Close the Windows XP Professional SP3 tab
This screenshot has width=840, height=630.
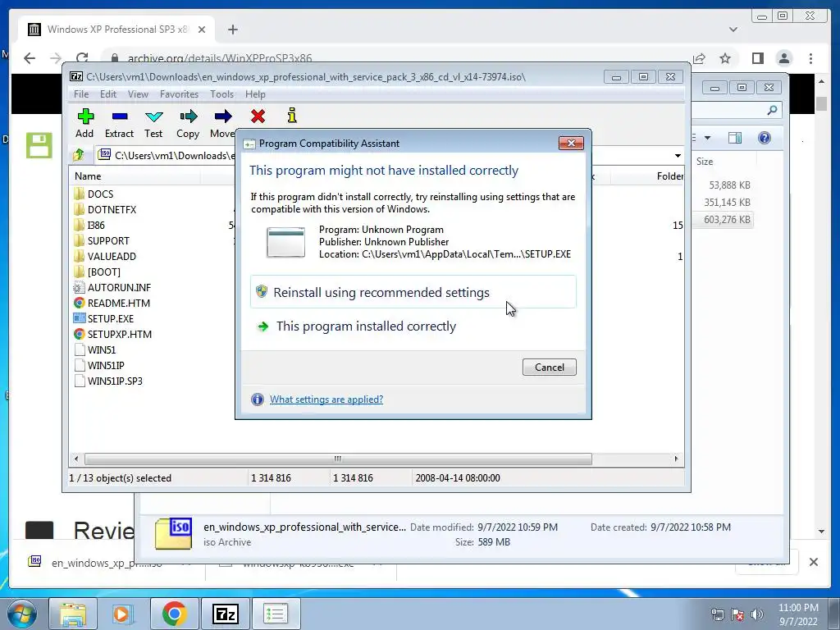coord(202,30)
